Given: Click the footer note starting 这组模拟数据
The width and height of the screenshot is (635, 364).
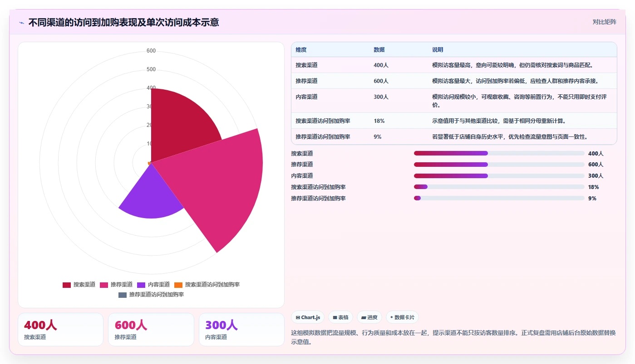Looking at the screenshot, I should 454,337.
